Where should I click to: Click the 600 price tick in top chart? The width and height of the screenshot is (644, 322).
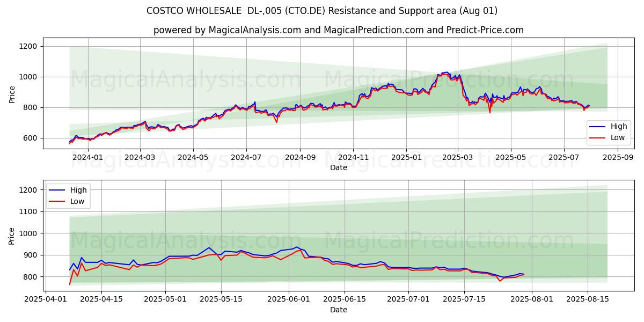click(x=30, y=138)
